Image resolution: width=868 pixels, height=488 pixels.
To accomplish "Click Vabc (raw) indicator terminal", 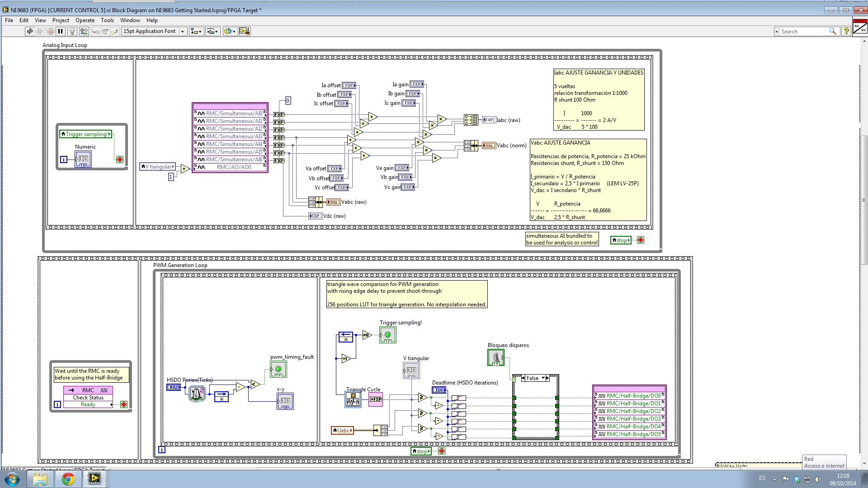I will (x=333, y=202).
